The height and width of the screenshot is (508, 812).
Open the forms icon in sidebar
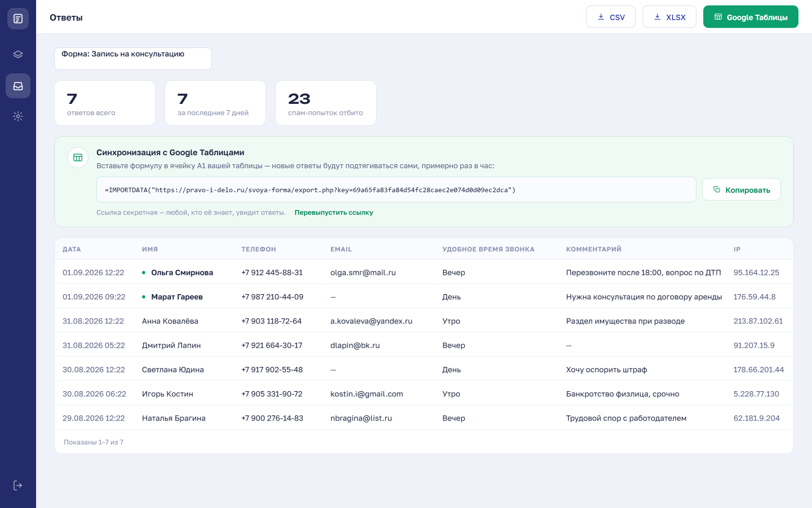point(18,19)
